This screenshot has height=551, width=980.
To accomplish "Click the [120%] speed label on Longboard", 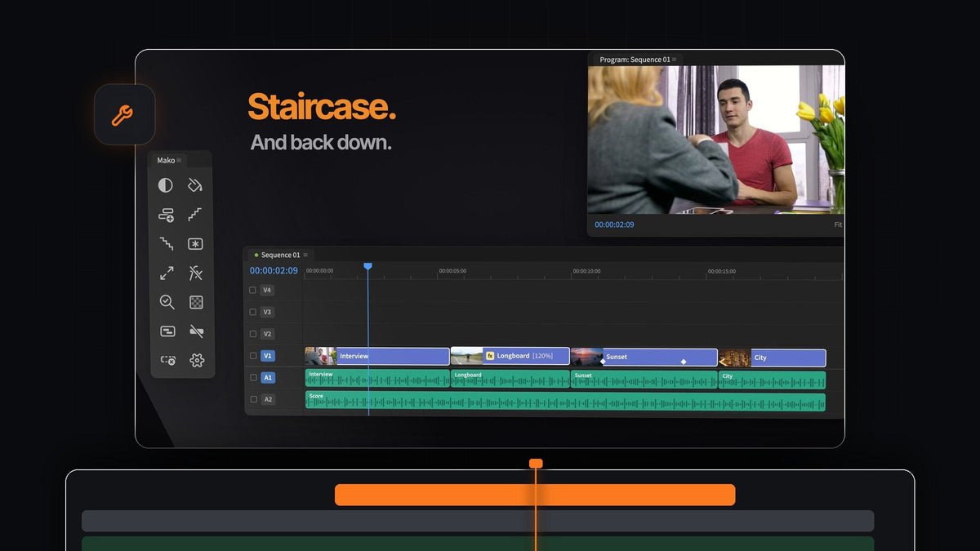I will point(542,356).
